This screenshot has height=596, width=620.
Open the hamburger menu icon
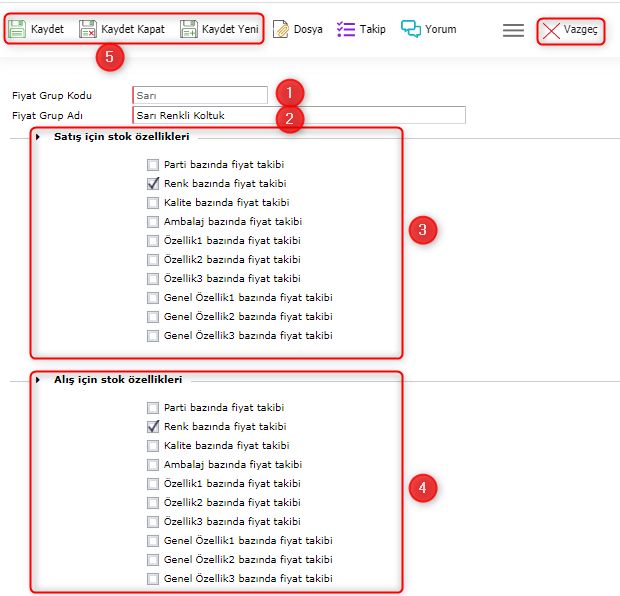(513, 30)
